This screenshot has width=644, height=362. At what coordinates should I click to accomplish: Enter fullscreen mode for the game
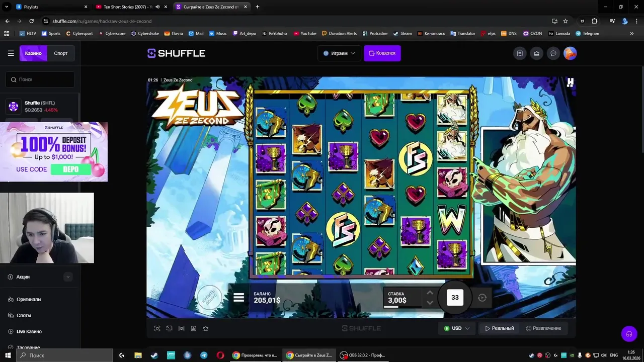pos(157,328)
